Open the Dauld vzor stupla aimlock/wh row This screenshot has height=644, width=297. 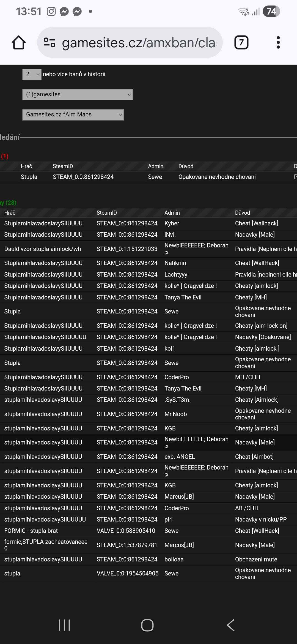(43, 249)
